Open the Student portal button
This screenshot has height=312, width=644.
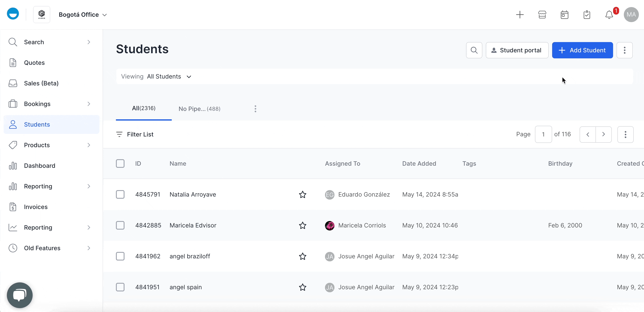tap(517, 50)
